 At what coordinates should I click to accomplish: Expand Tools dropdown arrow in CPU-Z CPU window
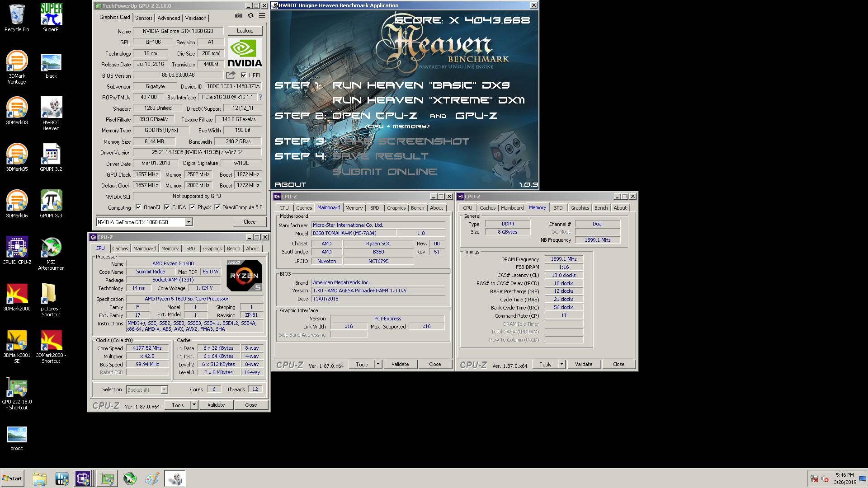tap(194, 405)
